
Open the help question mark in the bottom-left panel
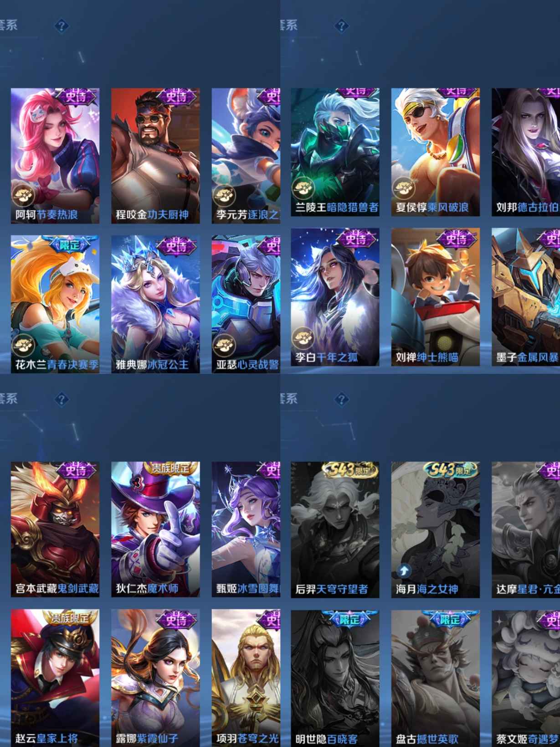pyautogui.click(x=62, y=399)
